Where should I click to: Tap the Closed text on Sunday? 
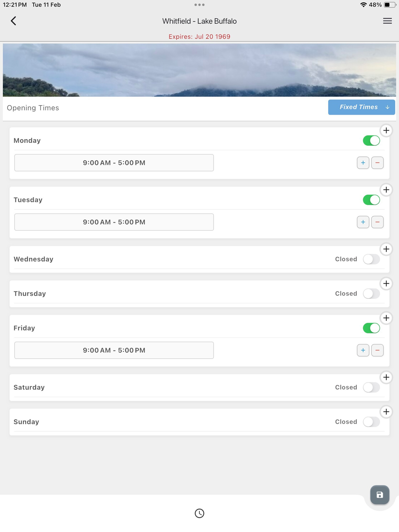click(346, 422)
